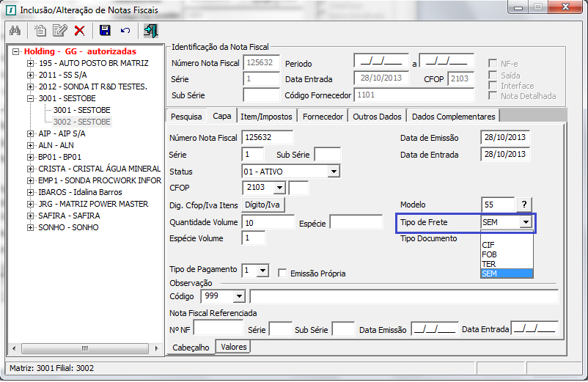Click the binoculars search icon
This screenshot has height=382, width=588.
click(15, 31)
